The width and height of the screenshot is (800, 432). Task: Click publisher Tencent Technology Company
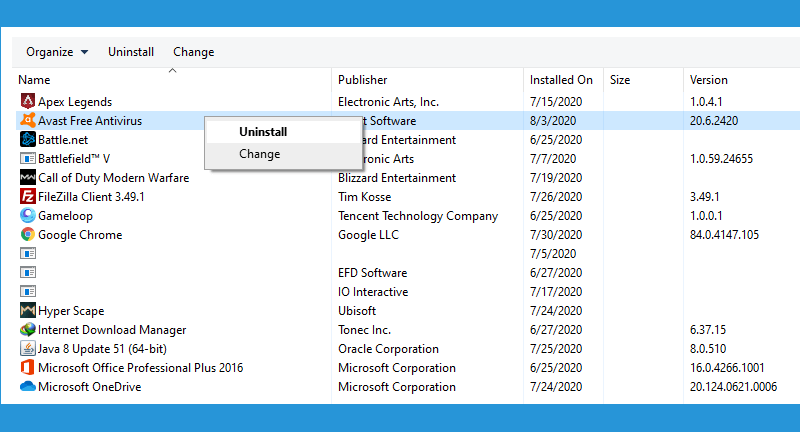click(417, 216)
